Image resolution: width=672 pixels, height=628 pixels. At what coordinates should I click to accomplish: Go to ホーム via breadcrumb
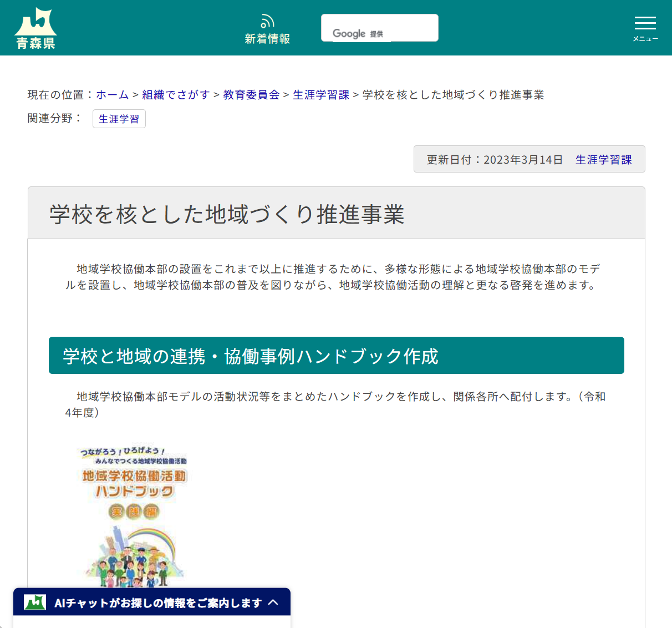coord(112,95)
